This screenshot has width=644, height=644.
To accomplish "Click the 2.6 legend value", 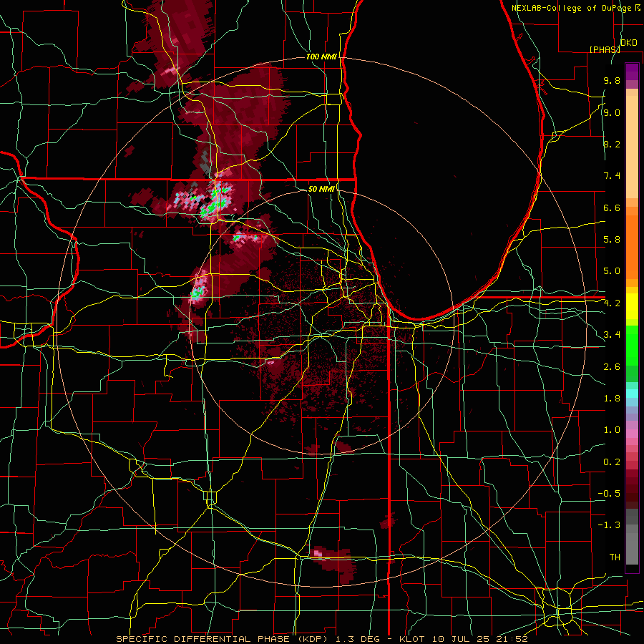I will tap(612, 366).
